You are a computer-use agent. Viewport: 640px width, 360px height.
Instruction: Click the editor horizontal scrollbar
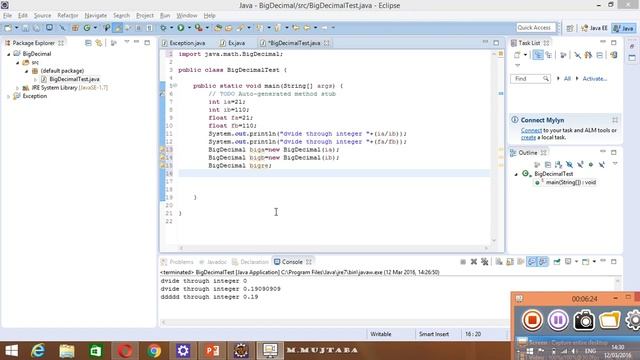pos(333,248)
